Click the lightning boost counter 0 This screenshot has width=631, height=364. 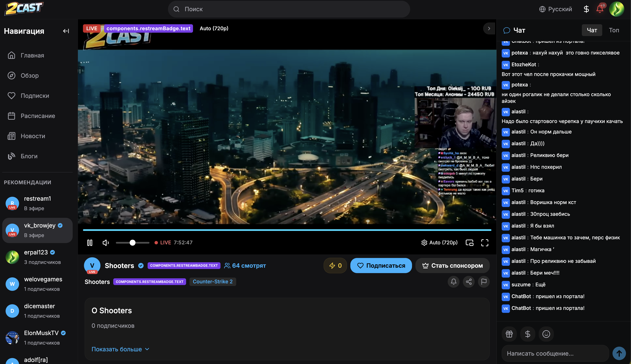tap(335, 265)
